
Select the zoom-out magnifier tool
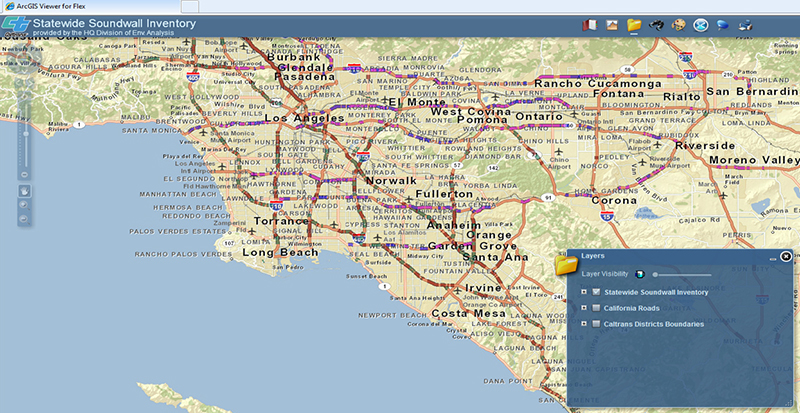23,219
